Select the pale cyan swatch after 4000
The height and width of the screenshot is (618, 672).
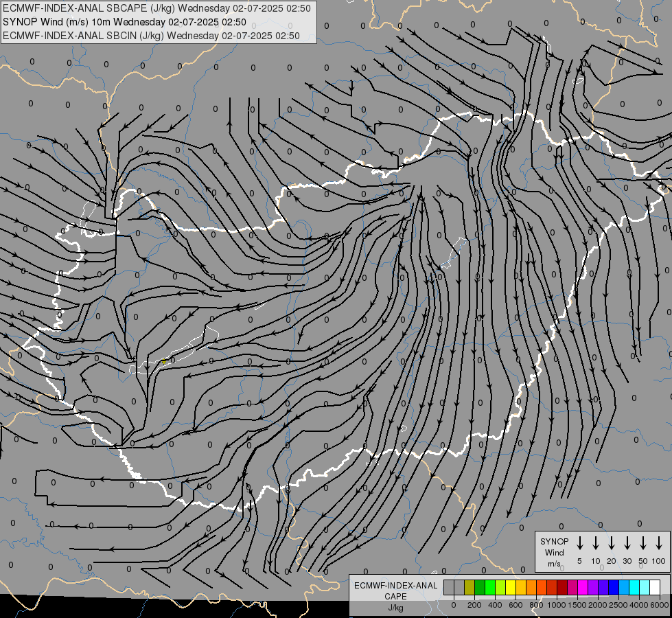(x=645, y=587)
